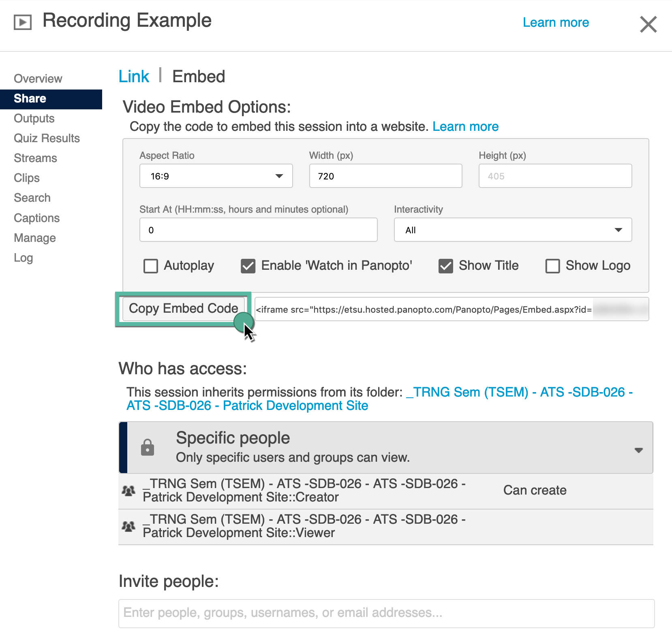Switch to the Link tab
672x644 pixels.
(x=134, y=77)
